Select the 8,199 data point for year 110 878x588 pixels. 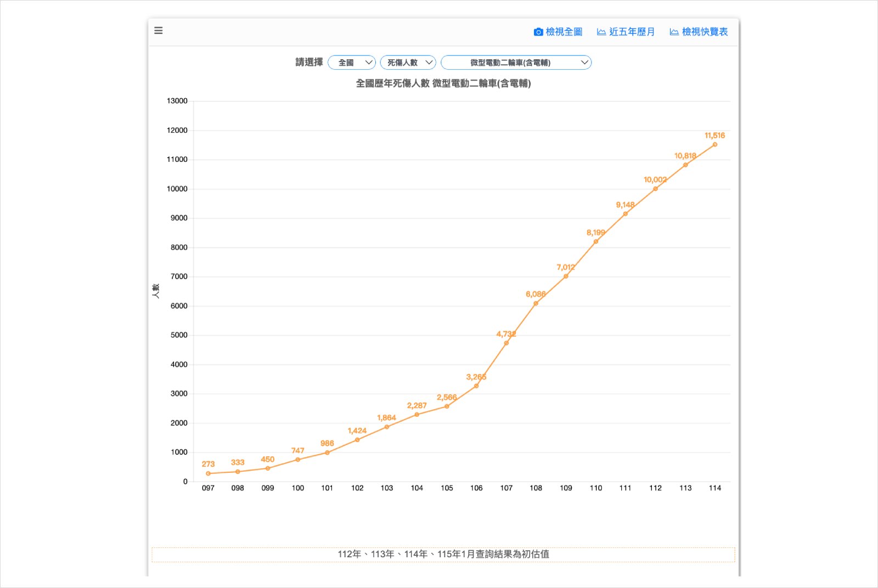596,242
